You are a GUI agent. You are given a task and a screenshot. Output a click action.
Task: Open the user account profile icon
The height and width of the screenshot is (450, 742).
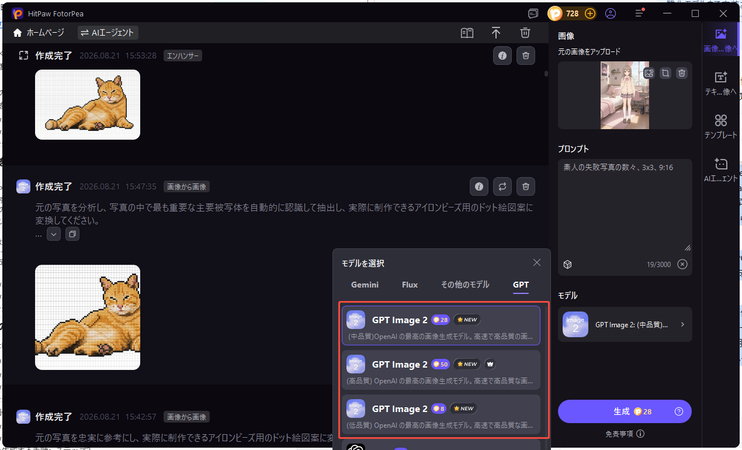tap(610, 14)
